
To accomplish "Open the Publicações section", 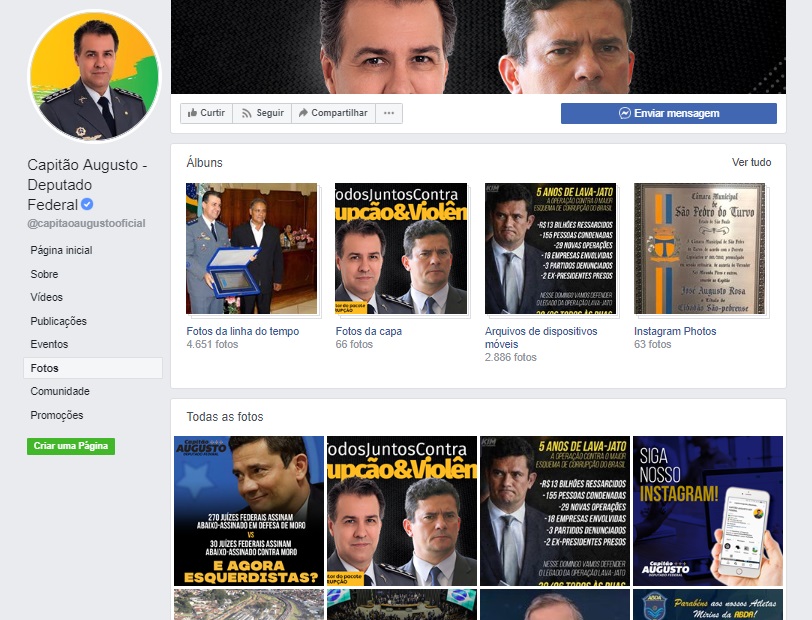I will pyautogui.click(x=59, y=321).
